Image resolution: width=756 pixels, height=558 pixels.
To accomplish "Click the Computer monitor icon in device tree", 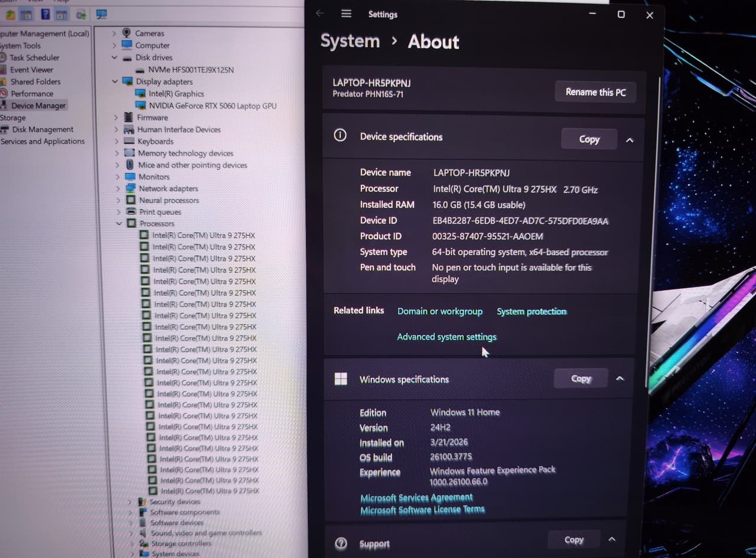I will [127, 45].
